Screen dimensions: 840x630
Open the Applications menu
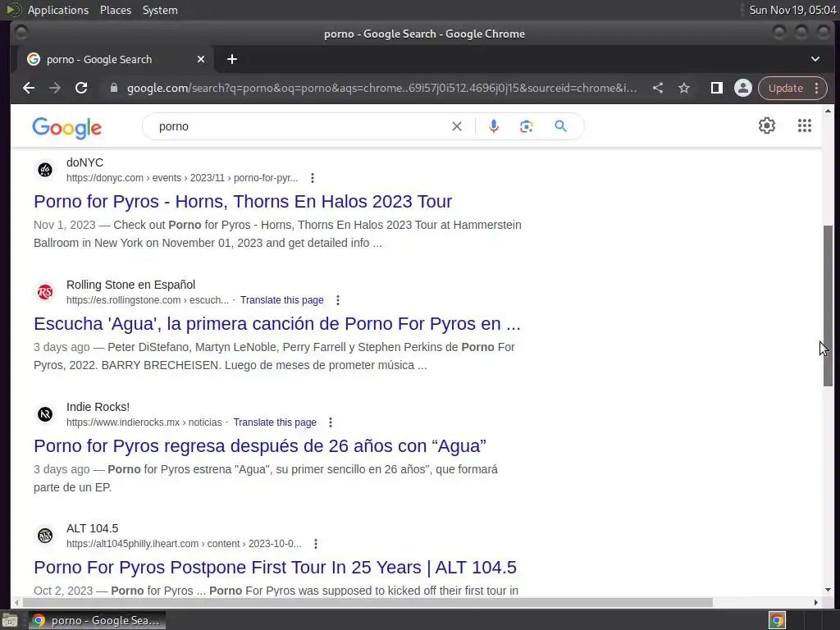58,10
